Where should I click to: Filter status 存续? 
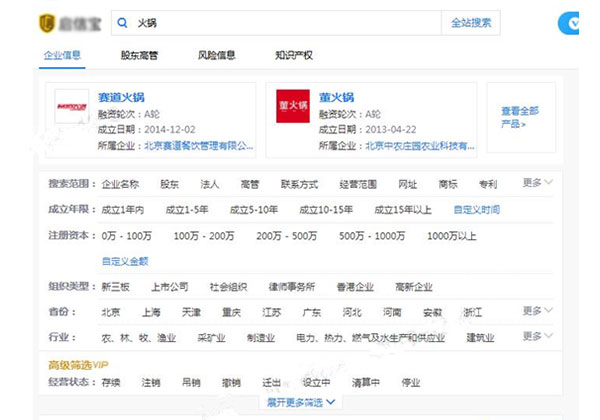(111, 383)
